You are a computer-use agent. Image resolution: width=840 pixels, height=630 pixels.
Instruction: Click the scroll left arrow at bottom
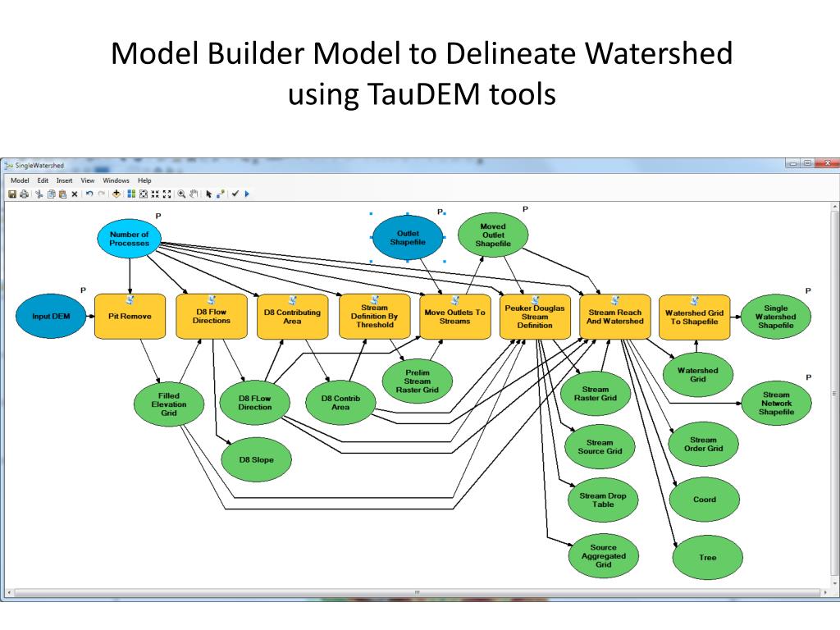click(8, 592)
